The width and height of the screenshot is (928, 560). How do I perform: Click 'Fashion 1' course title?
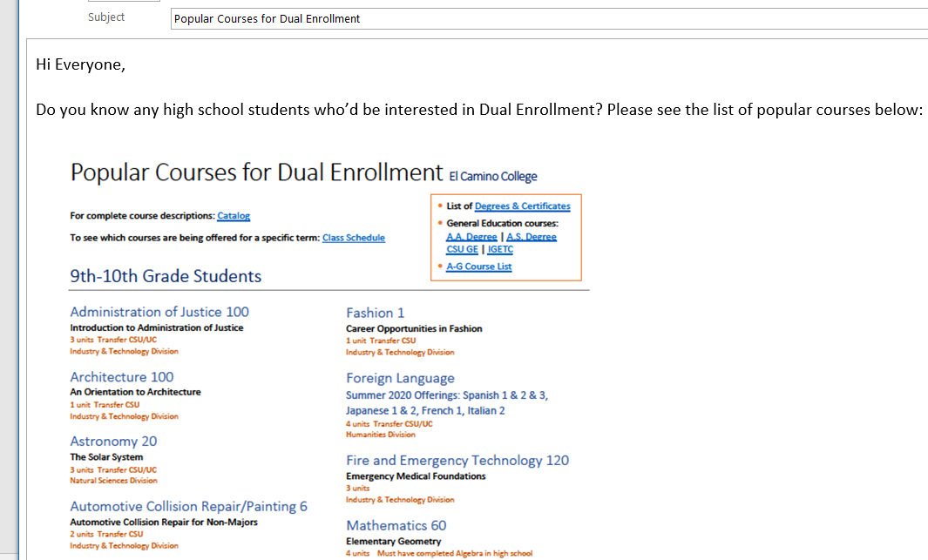[376, 313]
